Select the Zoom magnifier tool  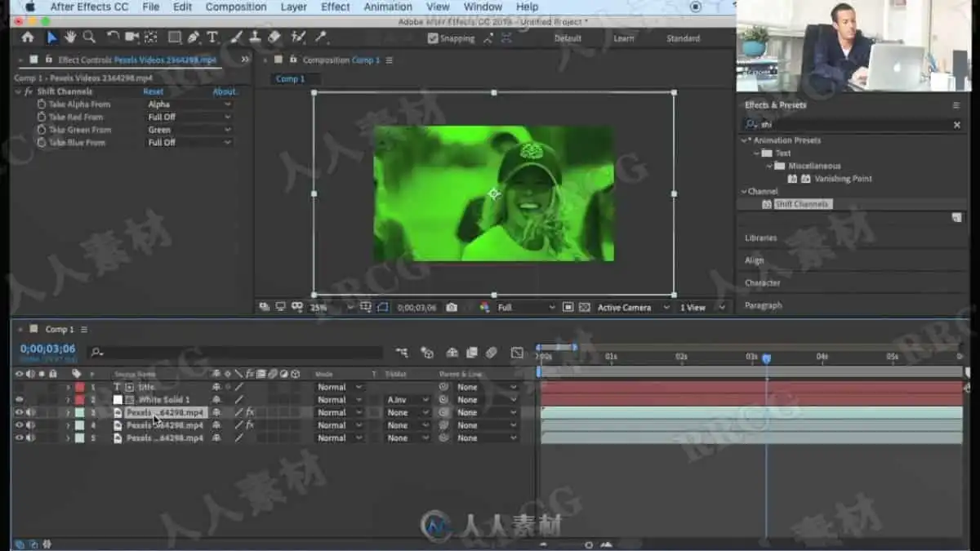[x=89, y=38]
